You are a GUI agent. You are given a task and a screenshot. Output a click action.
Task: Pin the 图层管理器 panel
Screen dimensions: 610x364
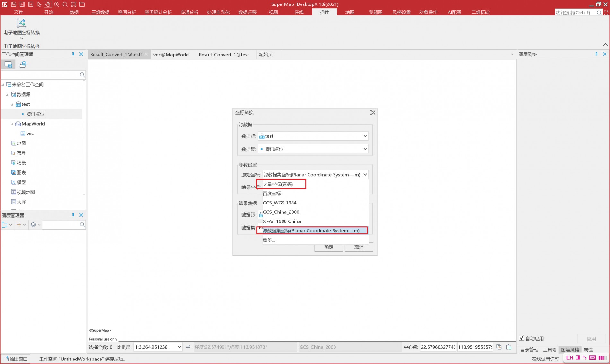tap(73, 215)
